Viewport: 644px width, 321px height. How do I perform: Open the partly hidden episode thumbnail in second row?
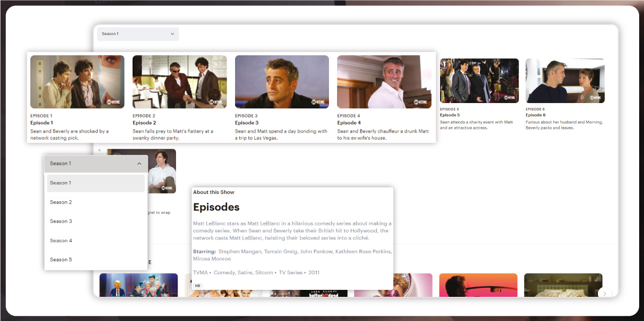pos(162,171)
